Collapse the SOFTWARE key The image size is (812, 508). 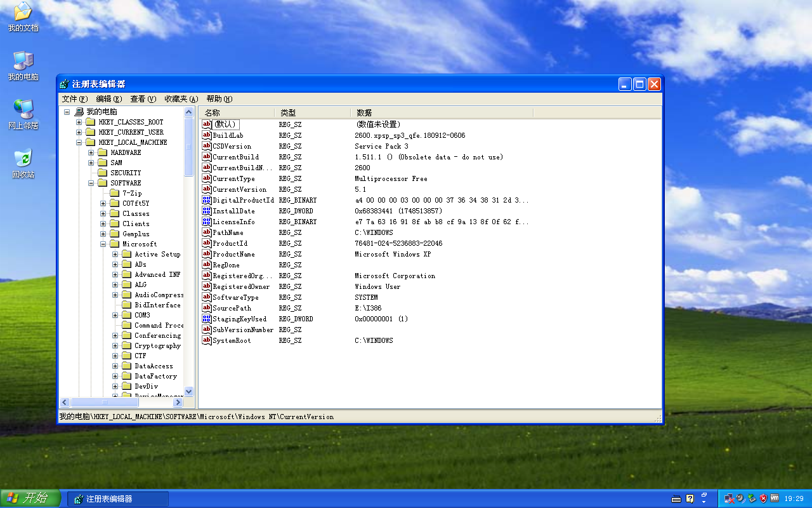91,183
